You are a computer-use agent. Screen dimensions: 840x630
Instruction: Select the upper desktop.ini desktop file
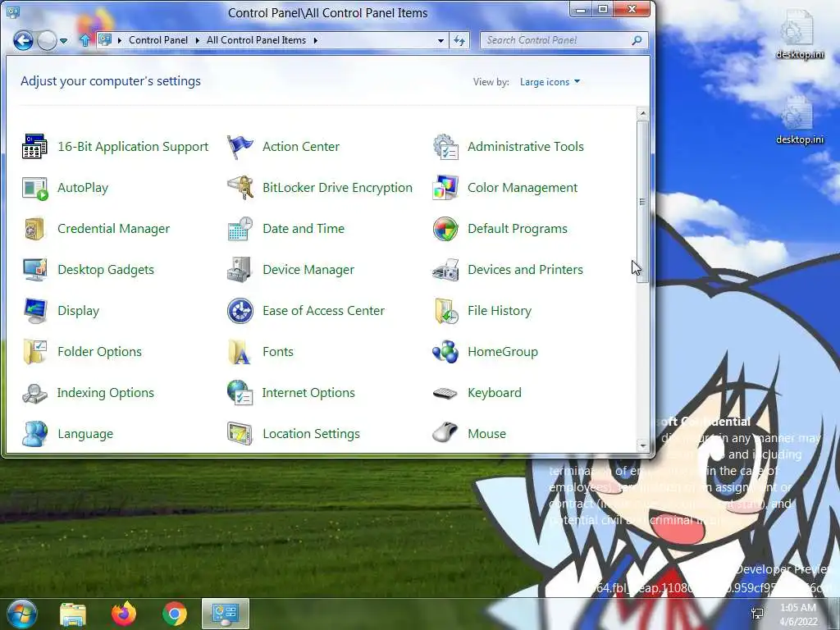click(x=799, y=34)
